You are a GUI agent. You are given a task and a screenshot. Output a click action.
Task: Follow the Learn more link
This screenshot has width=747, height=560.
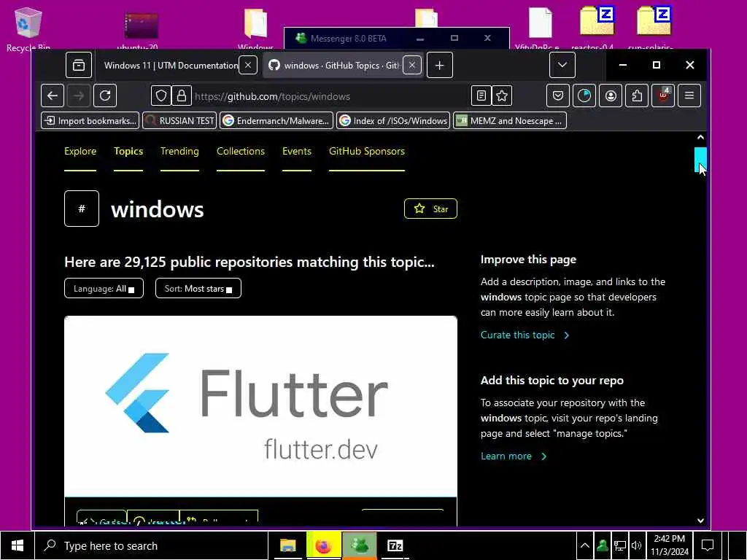513,456
